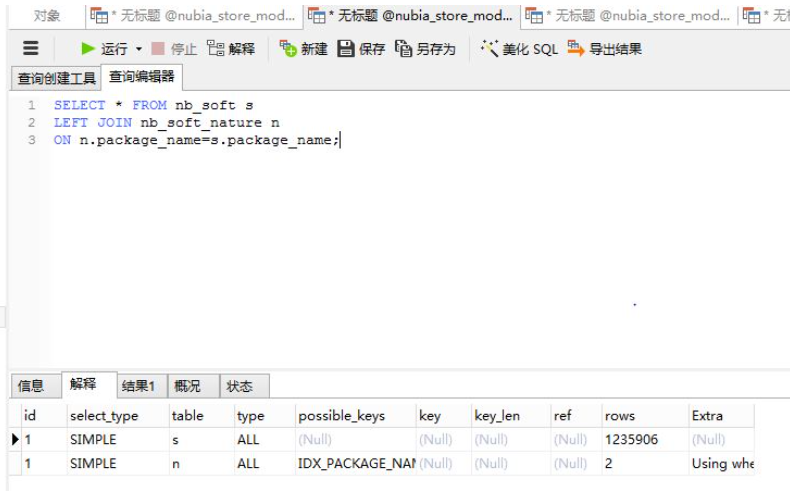Viewport: 790px width, 491px height.
Task: Expand the Run dropdown arrow
Action: (139, 49)
